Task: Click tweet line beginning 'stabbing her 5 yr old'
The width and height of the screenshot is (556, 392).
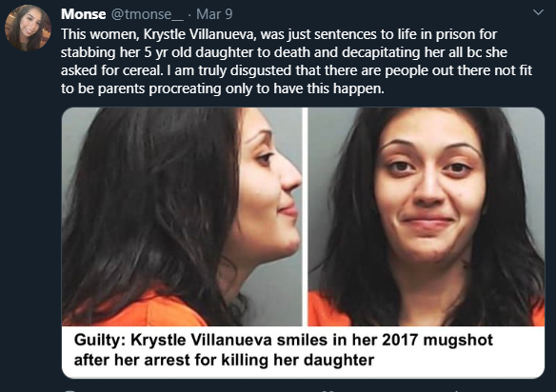Action: tap(284, 53)
